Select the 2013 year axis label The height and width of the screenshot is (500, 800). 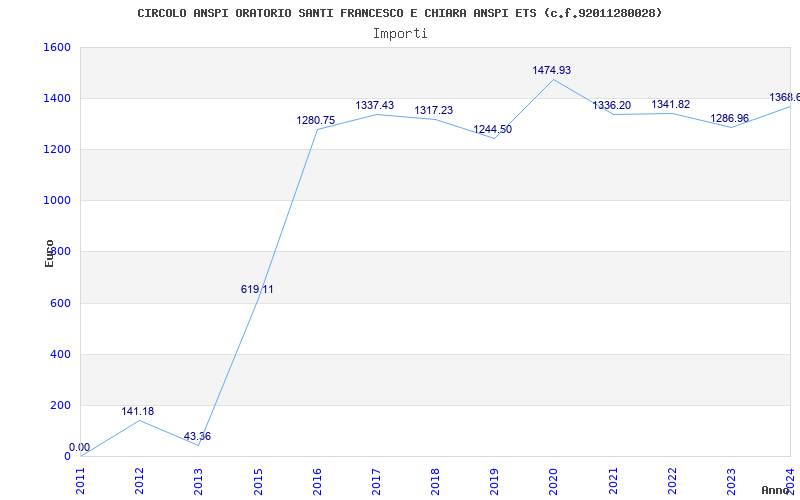click(199, 481)
